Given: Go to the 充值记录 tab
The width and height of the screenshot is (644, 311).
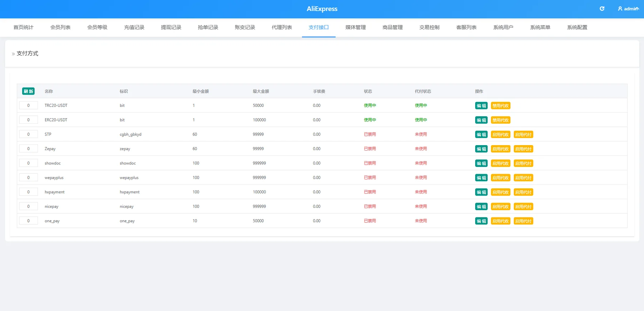Looking at the screenshot, I should coord(134,27).
